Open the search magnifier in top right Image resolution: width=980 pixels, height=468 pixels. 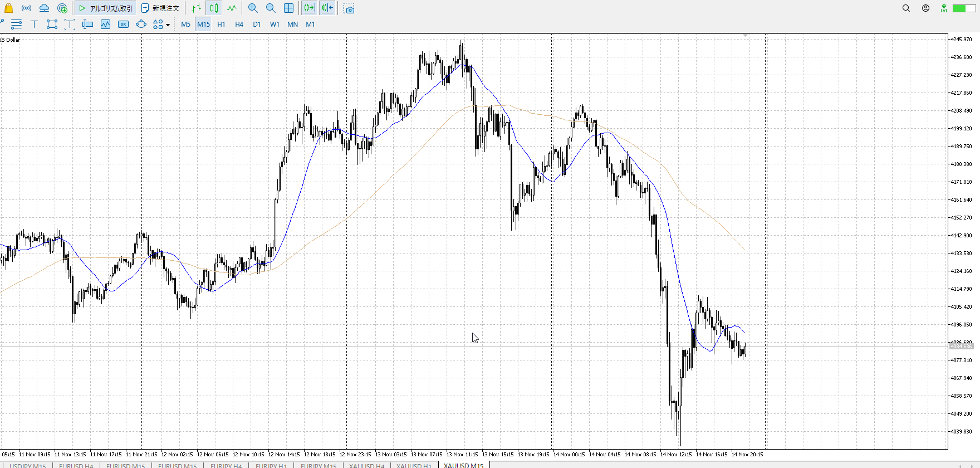pos(906,8)
